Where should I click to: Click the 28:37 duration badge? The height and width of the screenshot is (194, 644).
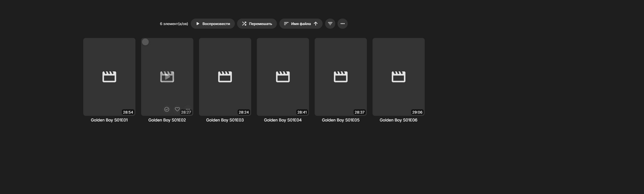pyautogui.click(x=360, y=112)
